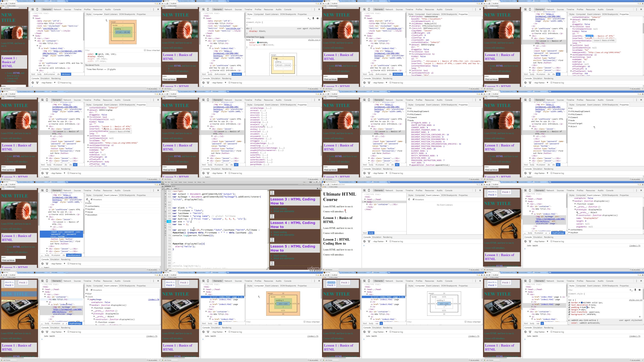The image size is (644, 362).
Task: Open Dreamweaver Commands menu
Action: click(190, 182)
